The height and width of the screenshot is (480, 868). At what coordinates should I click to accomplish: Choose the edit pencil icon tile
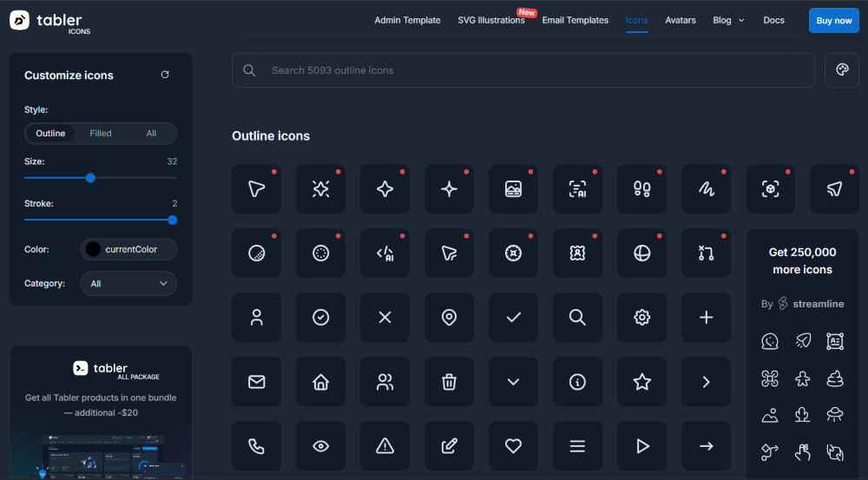click(449, 445)
